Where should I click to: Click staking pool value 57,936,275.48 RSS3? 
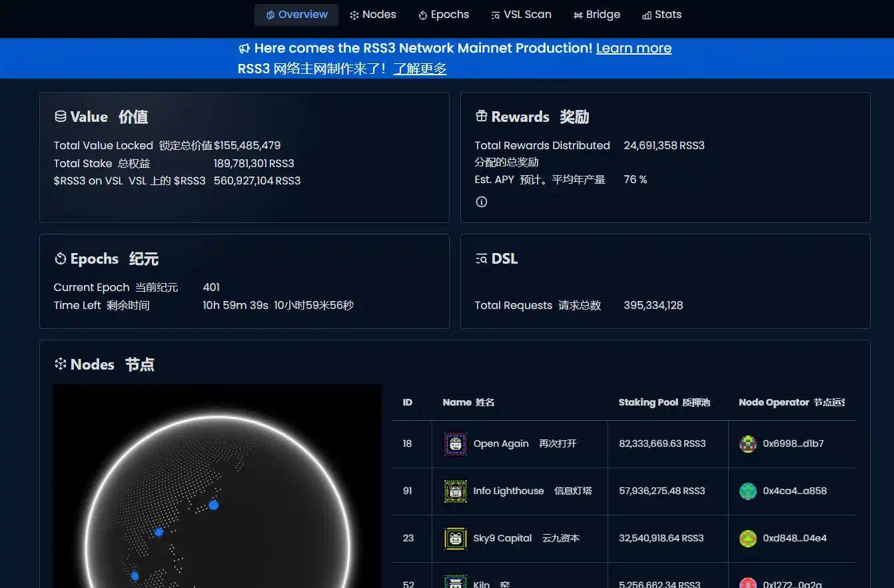(662, 491)
